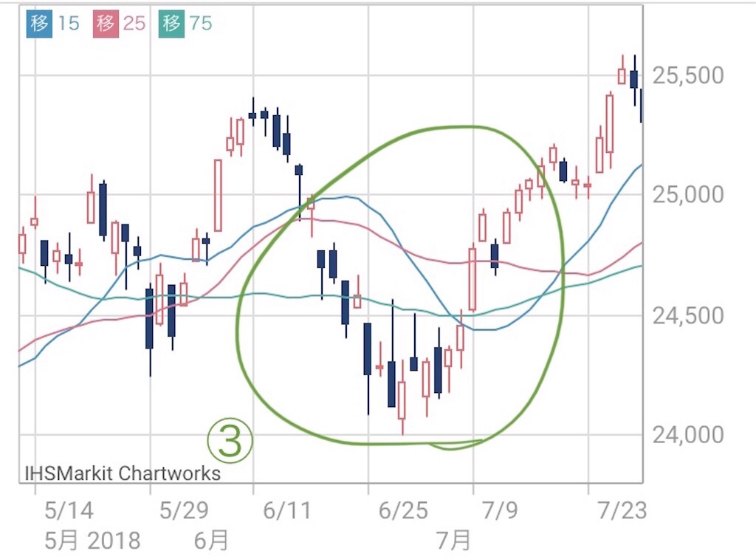Click the 6月 month label
Screen dimensions: 756x559
tap(211, 541)
